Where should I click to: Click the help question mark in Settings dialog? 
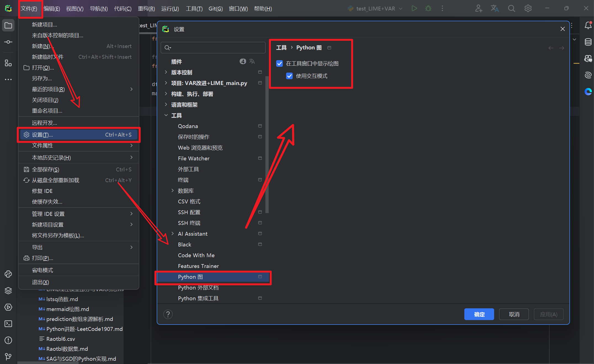[168, 314]
